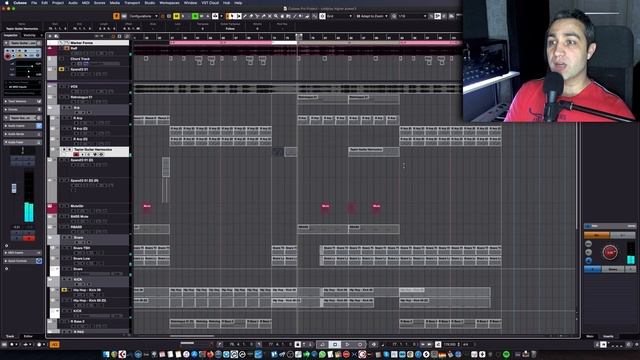Click the Stop button in transport bar

335,344
